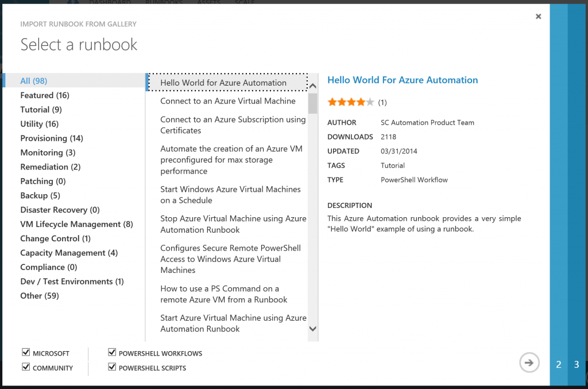588x389 pixels.
Task: Click the updated date 03/31/2014
Action: click(x=399, y=151)
